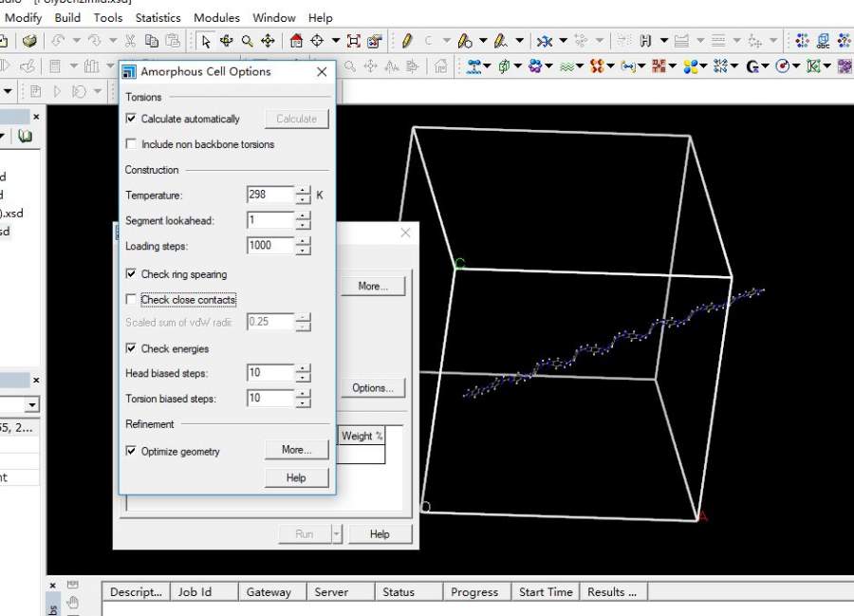Image resolution: width=854 pixels, height=616 pixels.
Task: Open the Display Style icon
Action: point(374,41)
